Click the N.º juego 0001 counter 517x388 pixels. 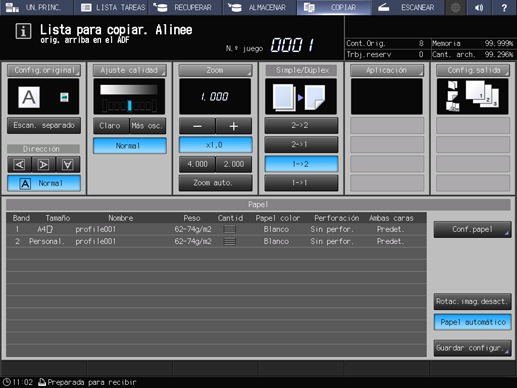tap(292, 45)
